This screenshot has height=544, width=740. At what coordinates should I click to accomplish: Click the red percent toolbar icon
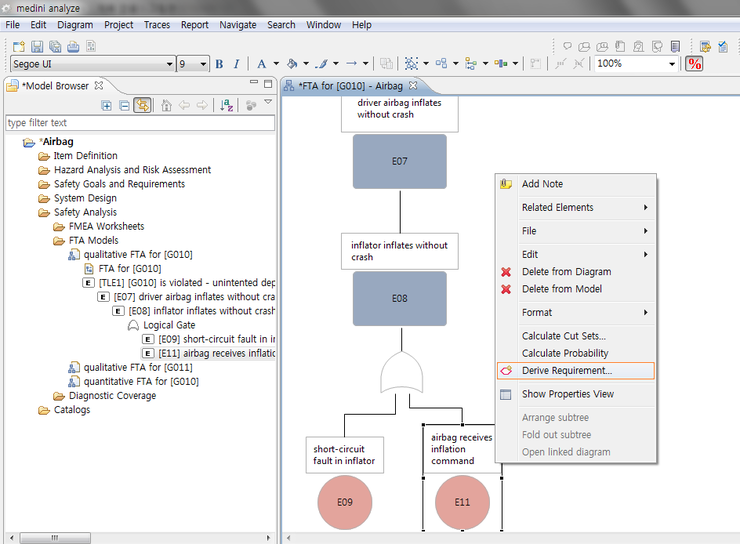click(x=694, y=64)
